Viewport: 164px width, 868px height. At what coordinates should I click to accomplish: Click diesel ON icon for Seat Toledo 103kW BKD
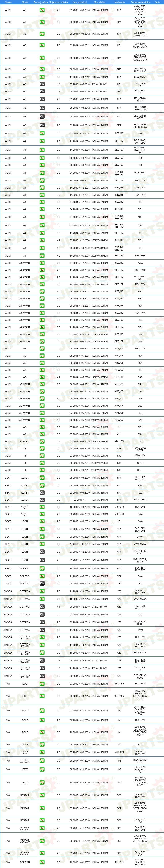click(42, 583)
